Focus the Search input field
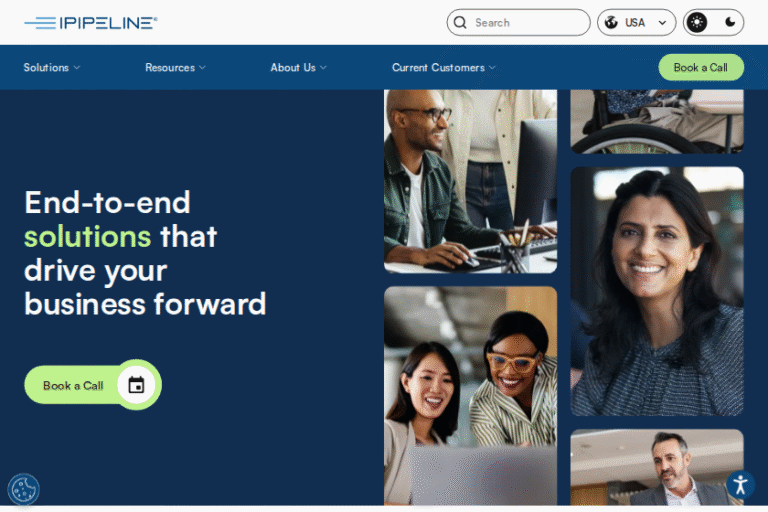The image size is (768, 512). point(518,23)
